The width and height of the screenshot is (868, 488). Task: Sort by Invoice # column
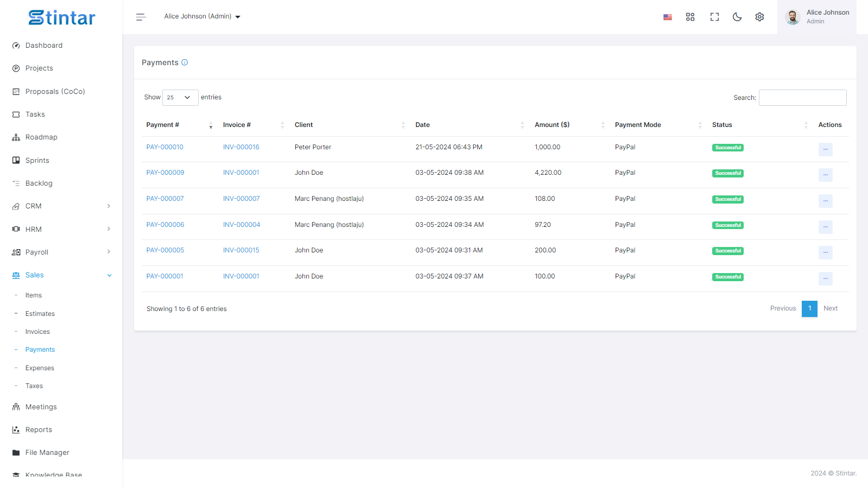click(x=253, y=125)
